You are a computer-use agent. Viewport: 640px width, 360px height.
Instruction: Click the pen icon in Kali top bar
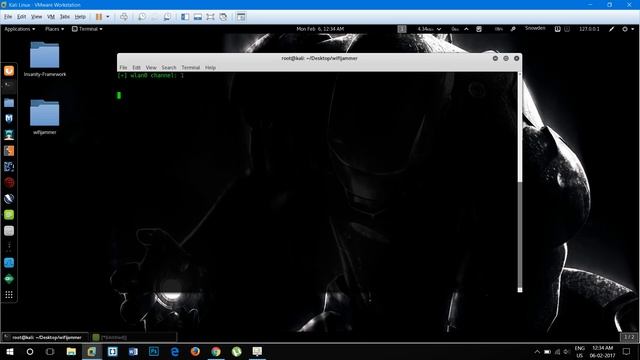click(x=611, y=29)
